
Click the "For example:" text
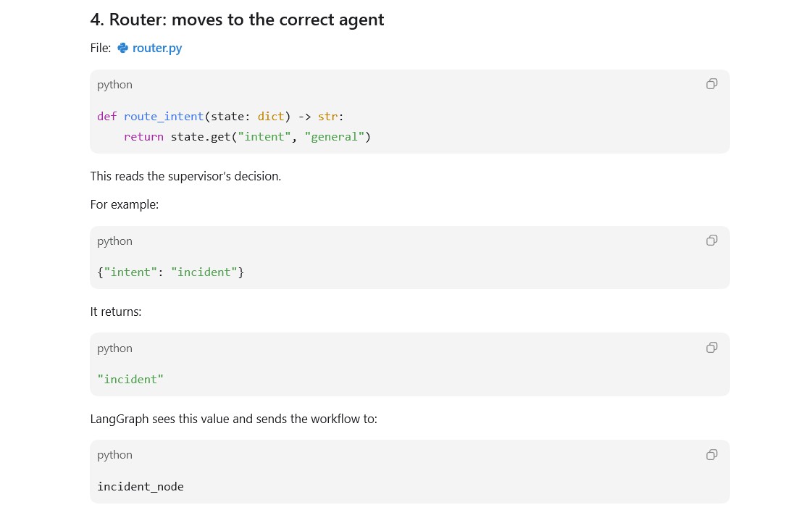[125, 204]
